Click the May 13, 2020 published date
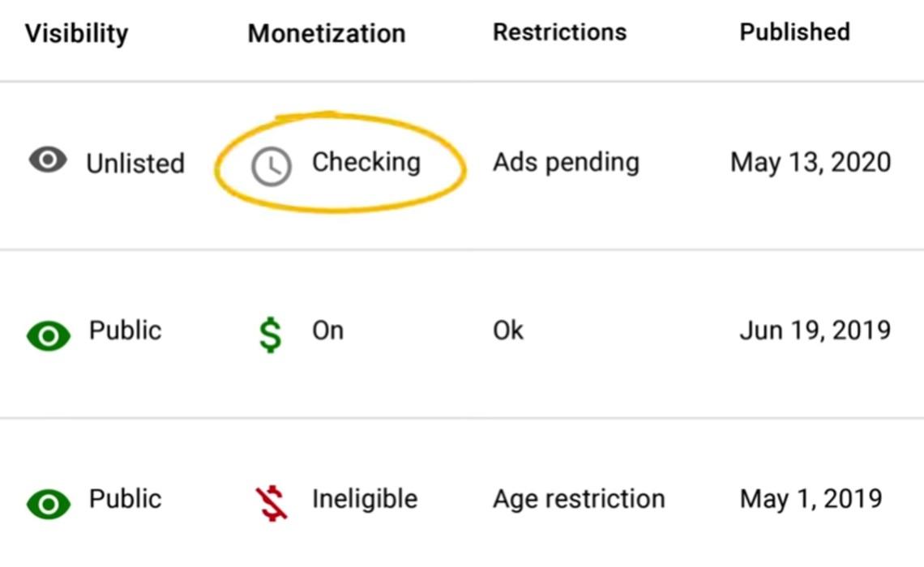Image resolution: width=924 pixels, height=567 pixels. (x=811, y=162)
